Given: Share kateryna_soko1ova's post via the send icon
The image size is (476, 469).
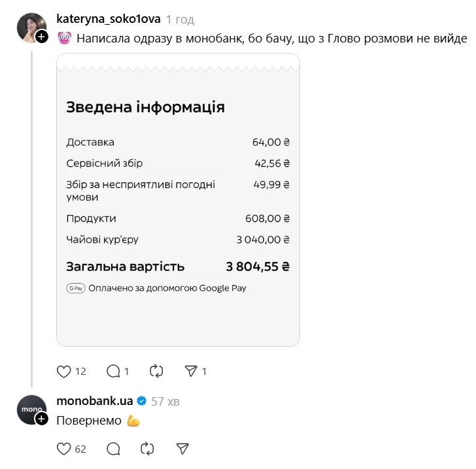Looking at the screenshot, I should point(190,372).
